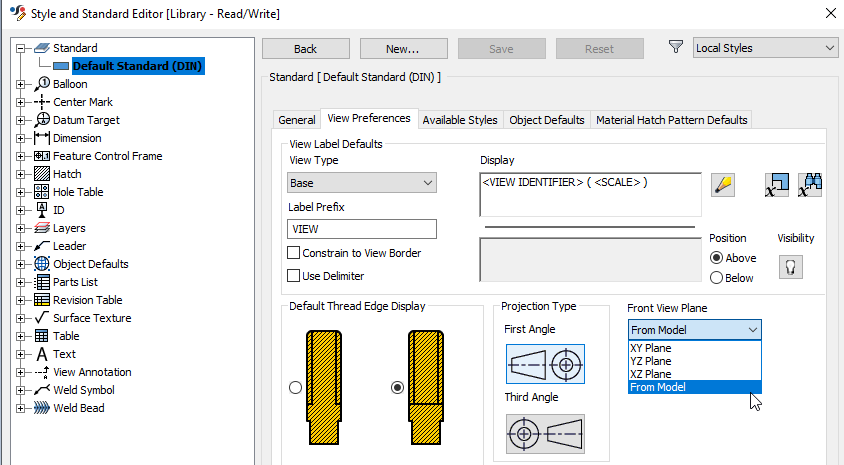Expand the Weld Bead tree node
The width and height of the screenshot is (844, 465).
click(x=20, y=408)
